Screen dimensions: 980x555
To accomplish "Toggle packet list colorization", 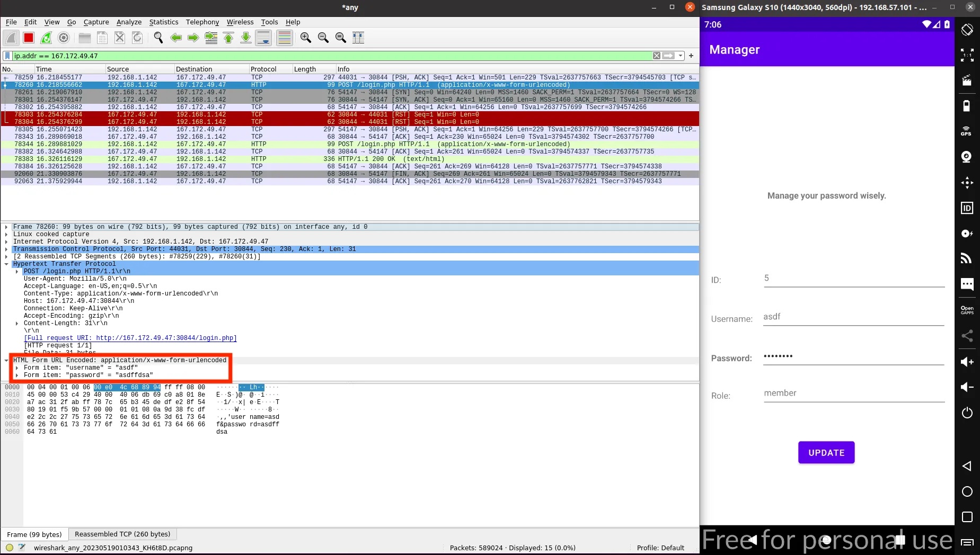I will tap(285, 38).
